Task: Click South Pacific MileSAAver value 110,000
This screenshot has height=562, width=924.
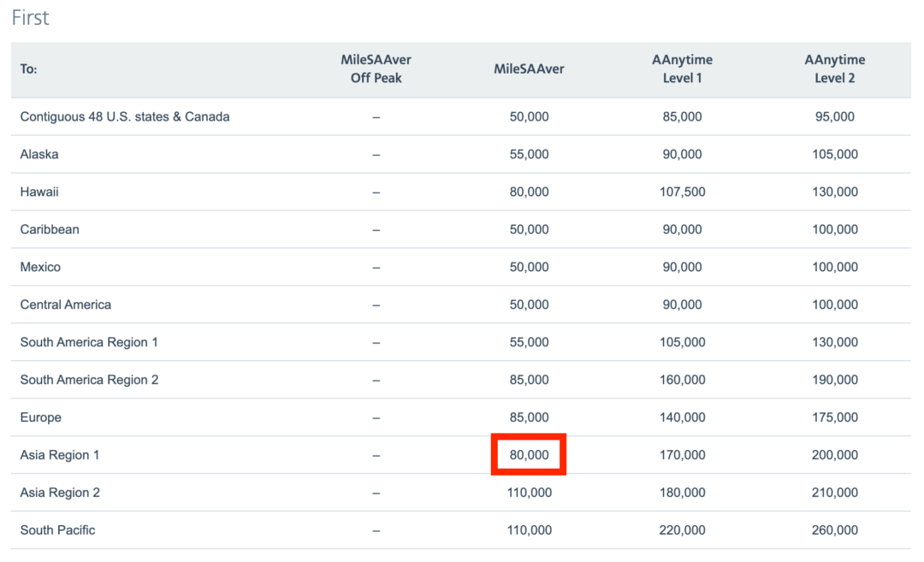Action: (x=530, y=530)
